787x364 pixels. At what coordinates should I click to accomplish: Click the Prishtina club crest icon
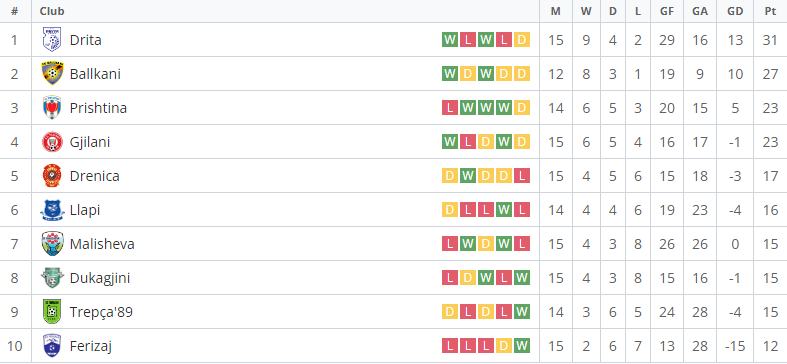(x=52, y=108)
